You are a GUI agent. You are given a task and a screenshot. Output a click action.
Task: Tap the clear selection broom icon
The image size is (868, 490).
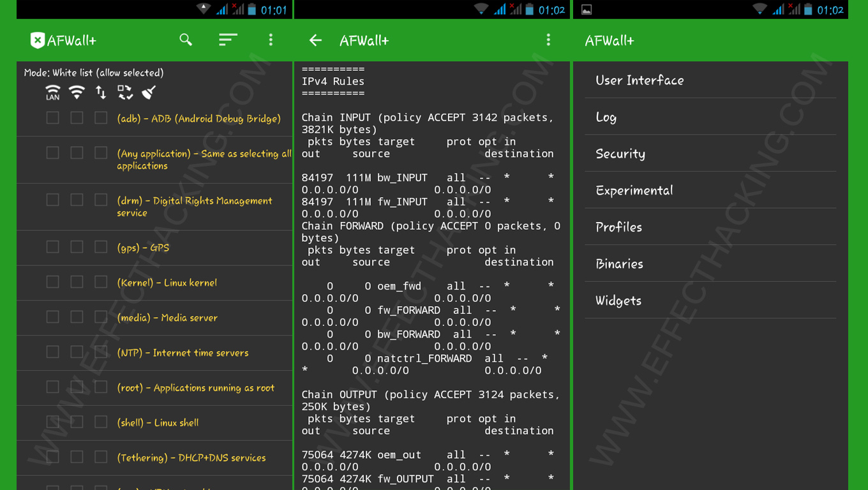pyautogui.click(x=149, y=93)
